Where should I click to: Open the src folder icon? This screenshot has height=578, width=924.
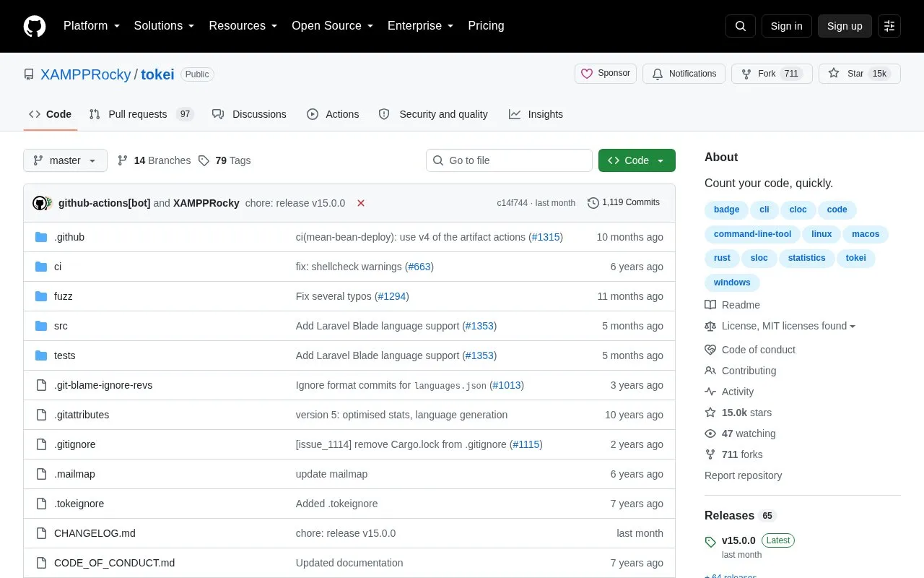tap(41, 326)
